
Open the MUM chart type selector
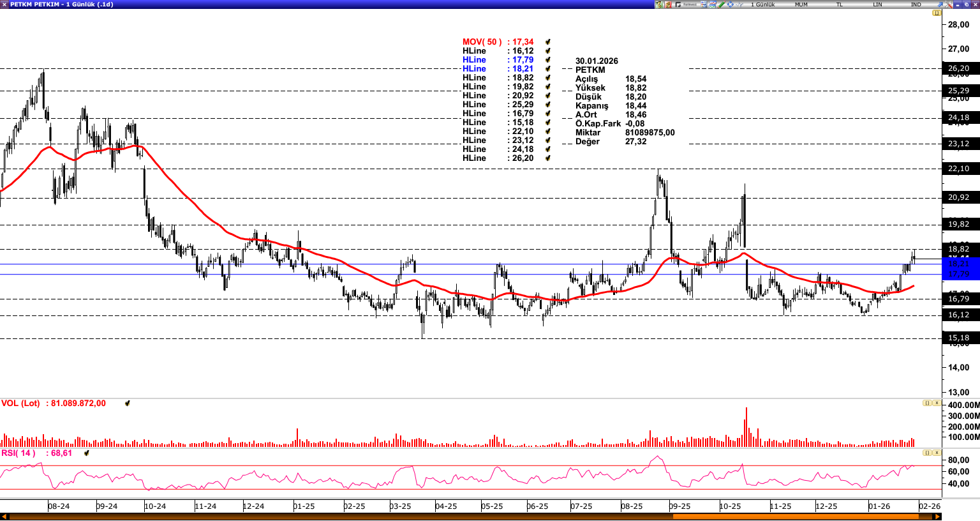[801, 4]
